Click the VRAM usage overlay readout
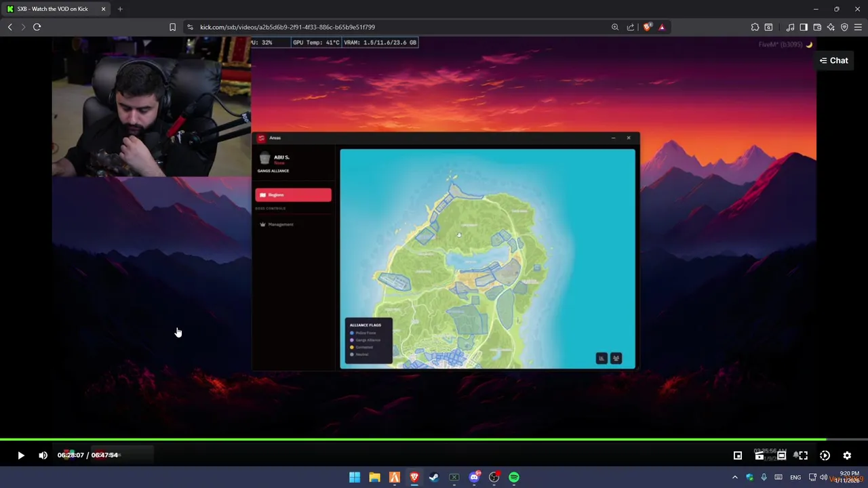 [380, 43]
